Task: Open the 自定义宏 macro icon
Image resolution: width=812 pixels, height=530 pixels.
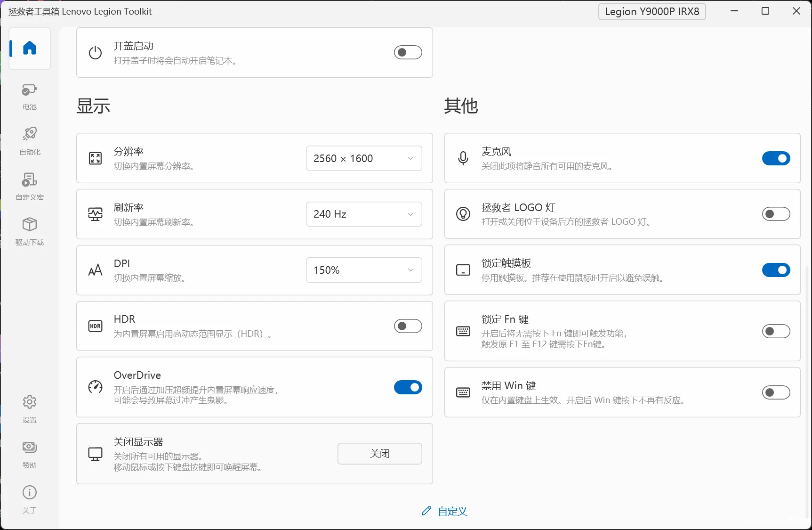Action: 29,179
